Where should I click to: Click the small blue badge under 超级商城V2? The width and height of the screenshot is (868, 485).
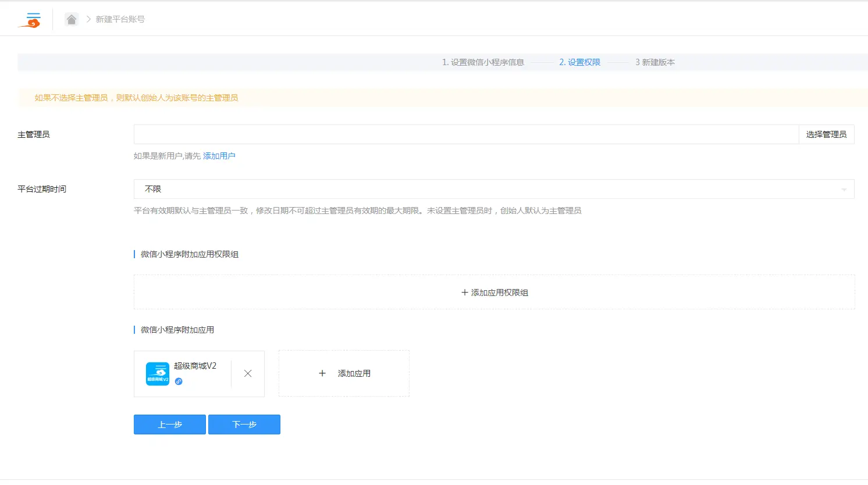click(179, 381)
